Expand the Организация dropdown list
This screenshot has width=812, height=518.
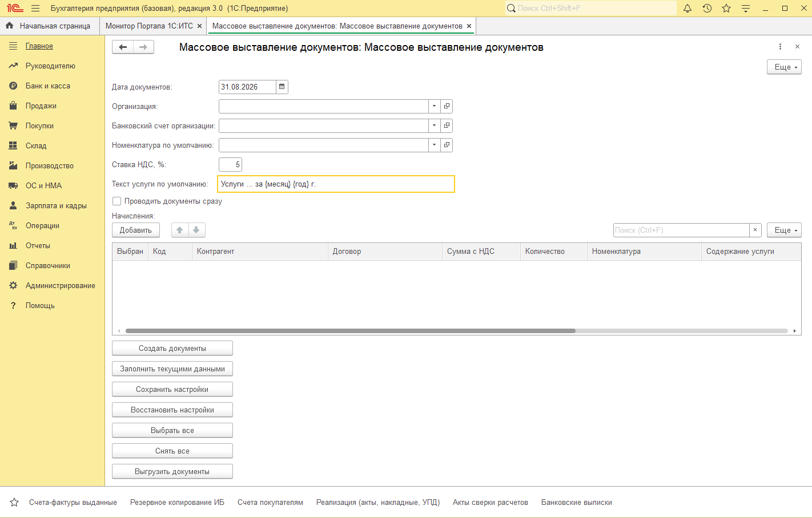pyautogui.click(x=434, y=106)
